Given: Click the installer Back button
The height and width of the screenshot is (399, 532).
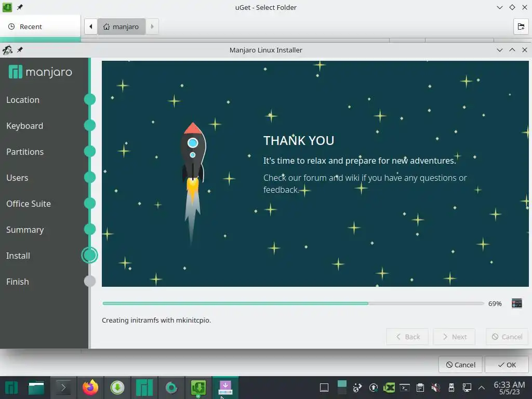Looking at the screenshot, I should coord(407,337).
